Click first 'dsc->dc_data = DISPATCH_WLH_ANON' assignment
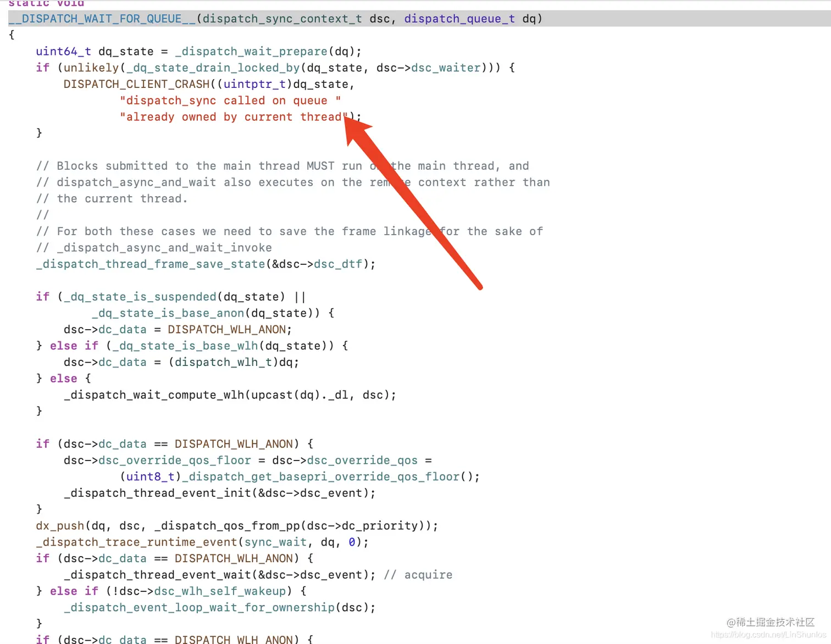Screen dimensions: 831x644 [178, 330]
